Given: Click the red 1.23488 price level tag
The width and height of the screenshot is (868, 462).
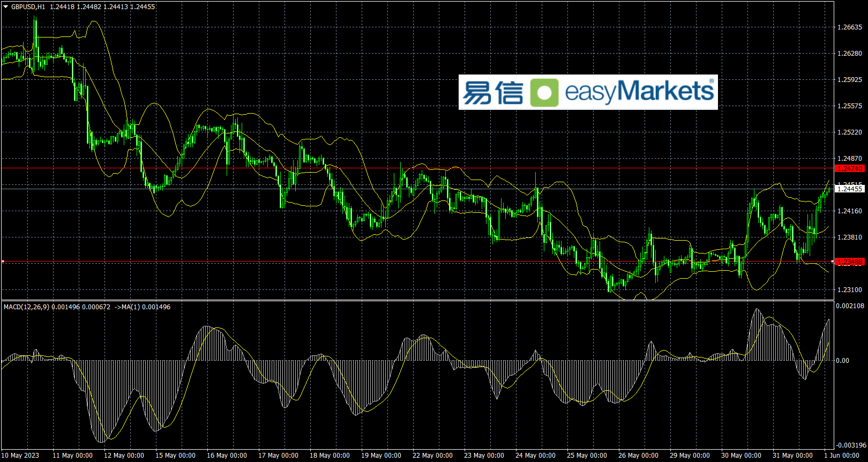Looking at the screenshot, I should [x=850, y=262].
